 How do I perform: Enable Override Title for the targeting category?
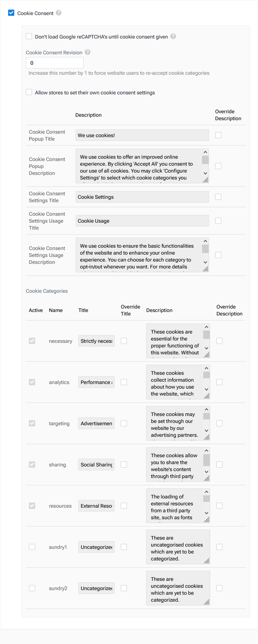tap(123, 423)
